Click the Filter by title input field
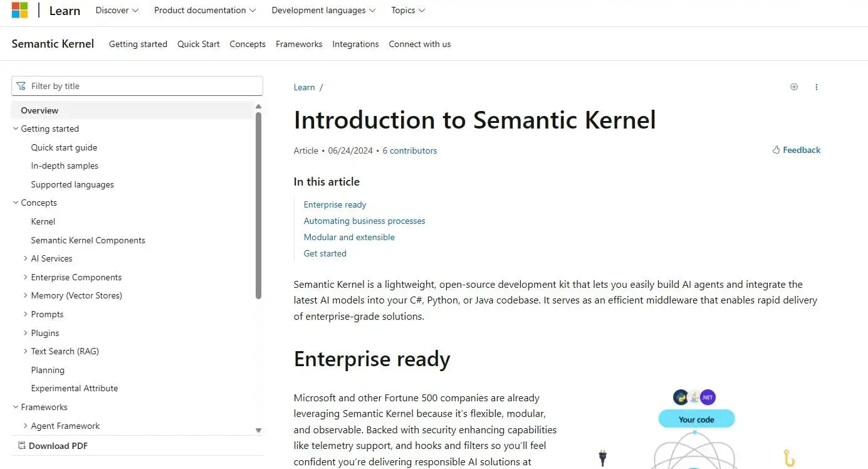Screen dimensions: 868x469 click(137, 86)
